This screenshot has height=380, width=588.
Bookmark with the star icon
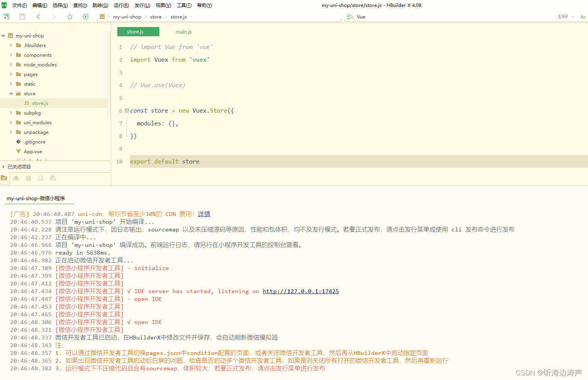[70, 17]
